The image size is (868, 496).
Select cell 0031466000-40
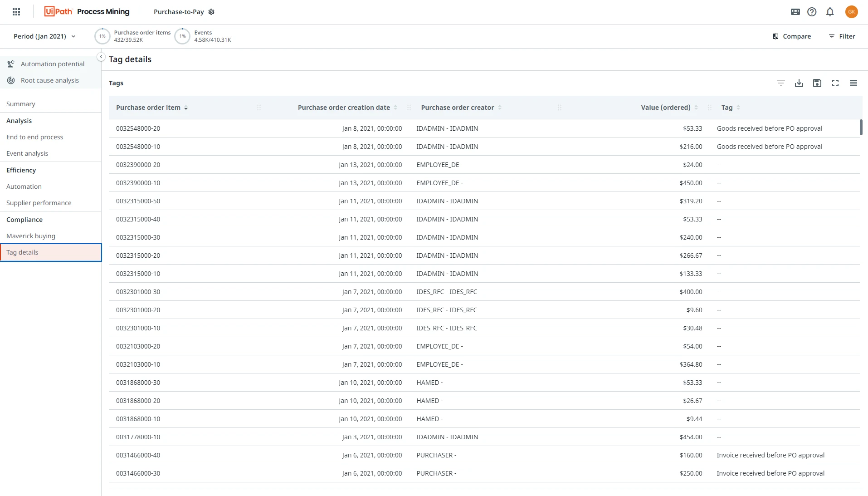pyautogui.click(x=138, y=455)
